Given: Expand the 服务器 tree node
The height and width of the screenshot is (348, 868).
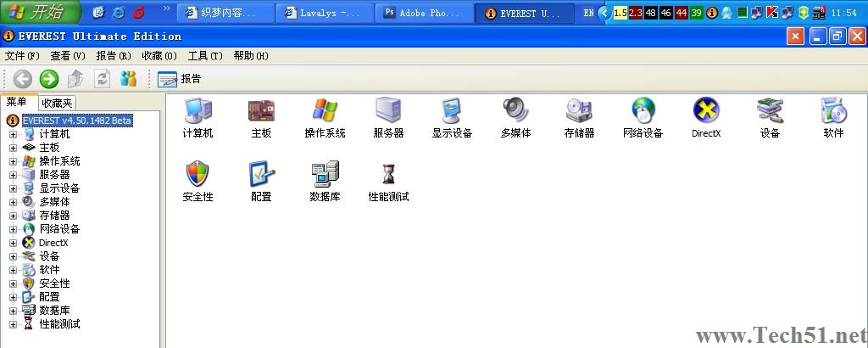Looking at the screenshot, I should (x=14, y=175).
